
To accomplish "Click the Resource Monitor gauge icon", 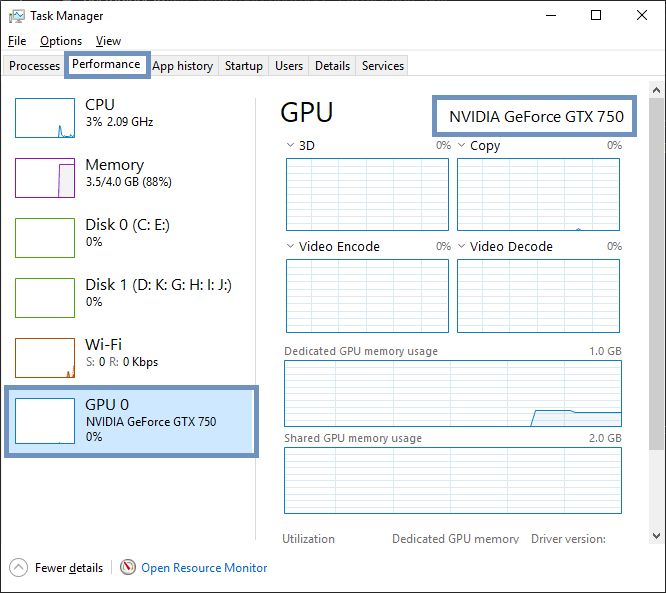I will click(128, 568).
